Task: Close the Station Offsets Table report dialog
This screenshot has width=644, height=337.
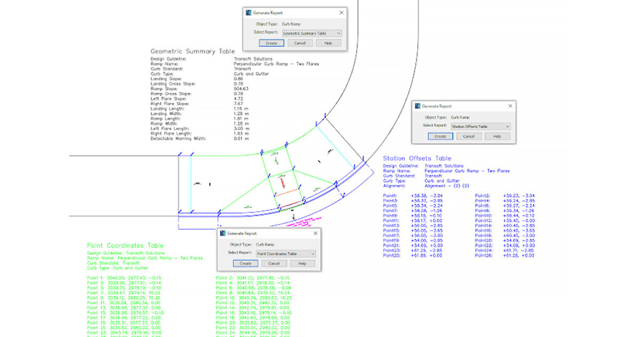Action: 509,106
